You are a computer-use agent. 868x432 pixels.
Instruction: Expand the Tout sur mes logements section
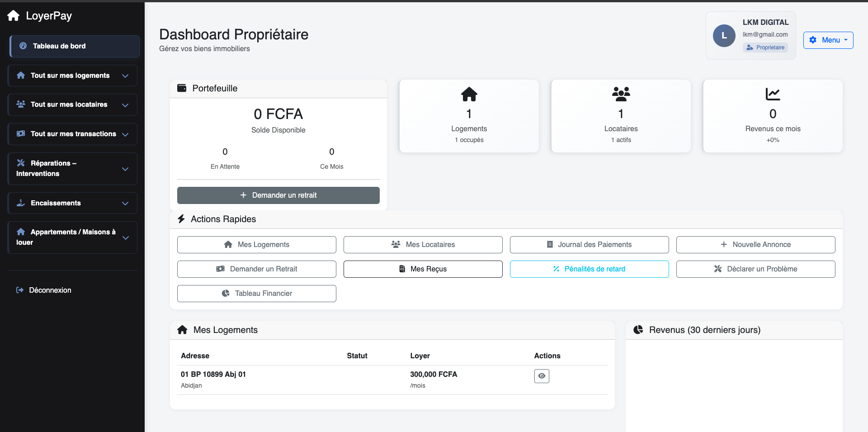pos(72,76)
